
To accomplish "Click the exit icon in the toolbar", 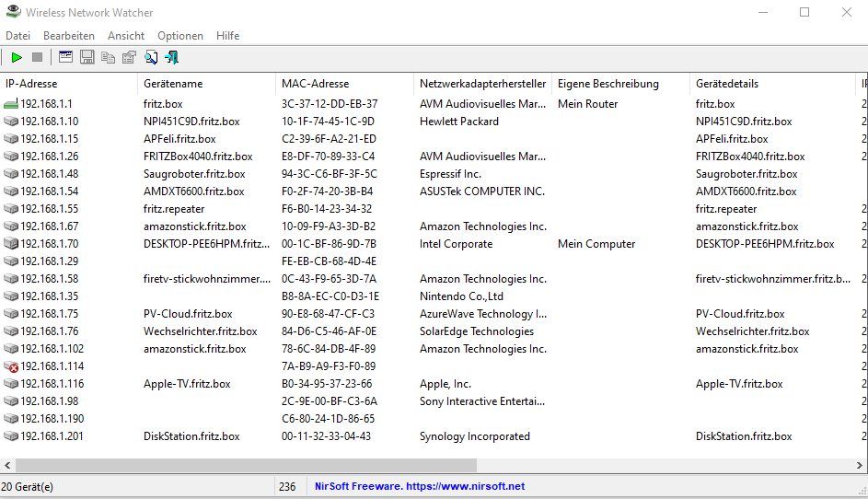I will (171, 58).
